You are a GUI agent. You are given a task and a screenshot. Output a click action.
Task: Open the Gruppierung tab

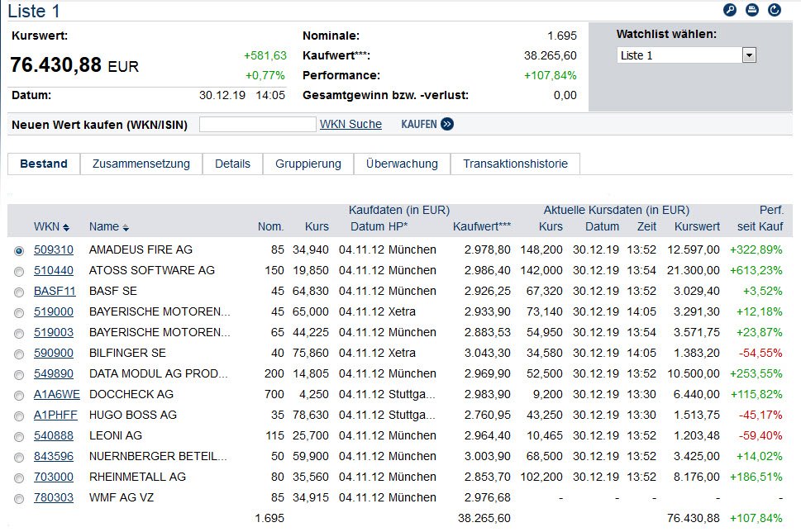pos(308,164)
